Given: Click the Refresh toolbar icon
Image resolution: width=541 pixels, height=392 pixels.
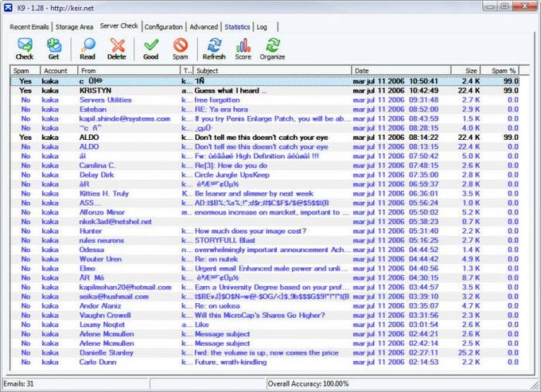Looking at the screenshot, I should pos(214,49).
